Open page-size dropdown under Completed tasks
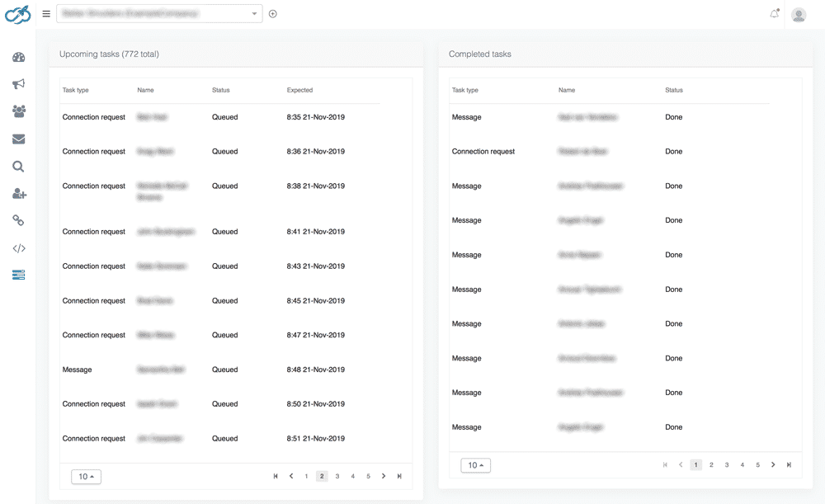The height and width of the screenshot is (504, 825). [x=475, y=465]
